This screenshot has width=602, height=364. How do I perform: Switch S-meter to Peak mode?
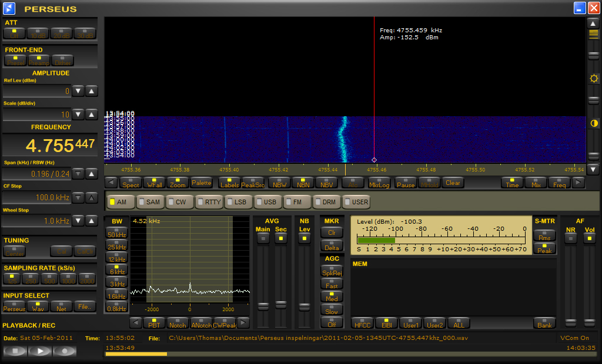544,248
